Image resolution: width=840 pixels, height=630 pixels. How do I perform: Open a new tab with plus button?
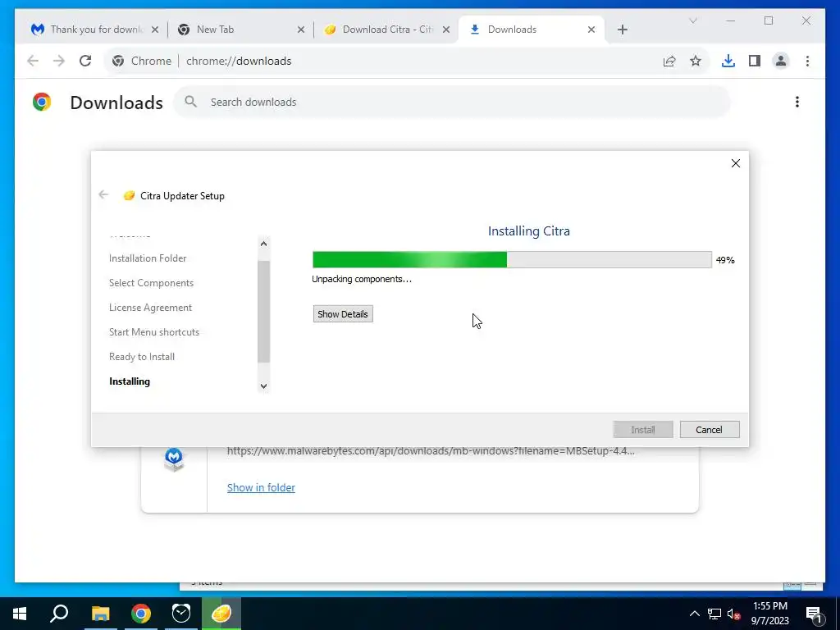[x=622, y=30]
